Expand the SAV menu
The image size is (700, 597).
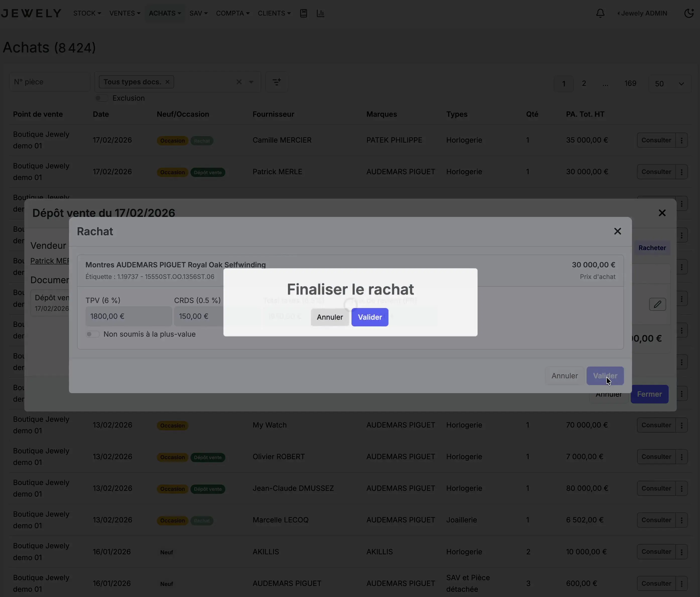pos(198,13)
